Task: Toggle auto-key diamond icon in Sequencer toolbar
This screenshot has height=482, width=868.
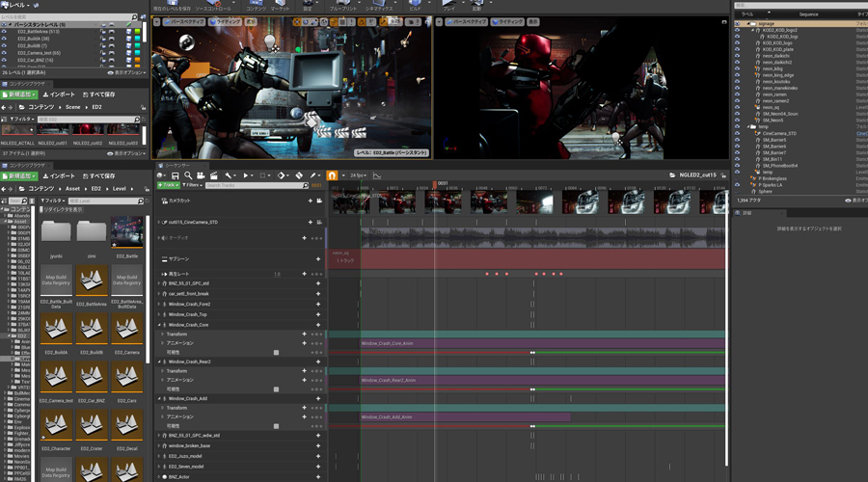Action: click(299, 175)
